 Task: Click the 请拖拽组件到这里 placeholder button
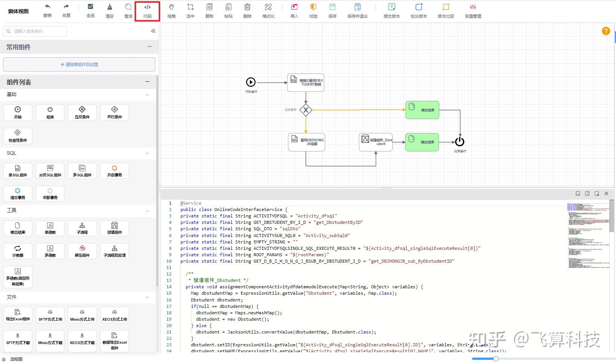pyautogui.click(x=79, y=64)
